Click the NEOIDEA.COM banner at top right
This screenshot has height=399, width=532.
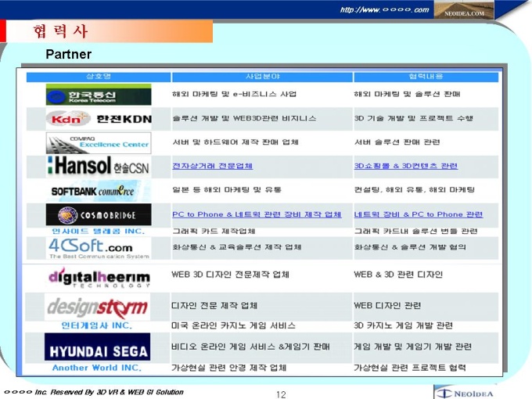pos(469,13)
